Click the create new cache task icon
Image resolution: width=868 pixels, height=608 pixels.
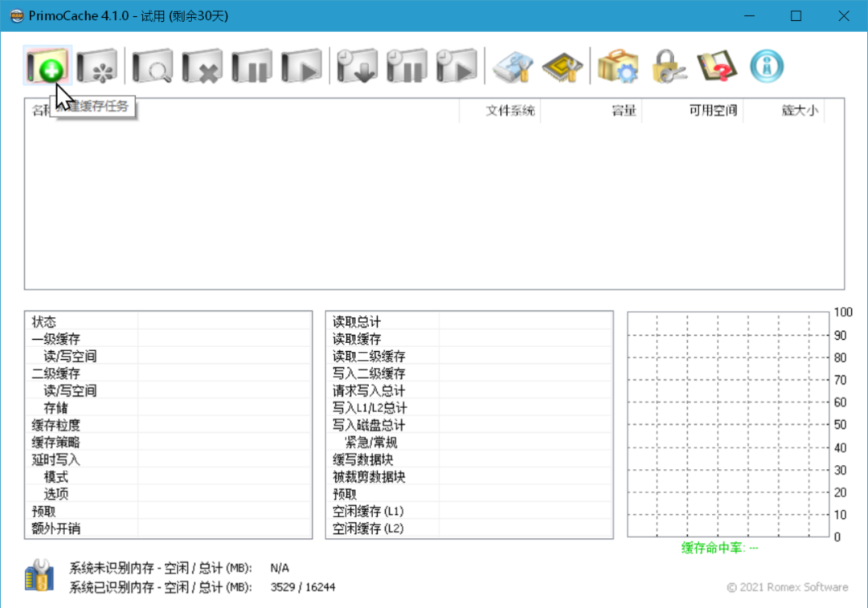pyautogui.click(x=47, y=66)
